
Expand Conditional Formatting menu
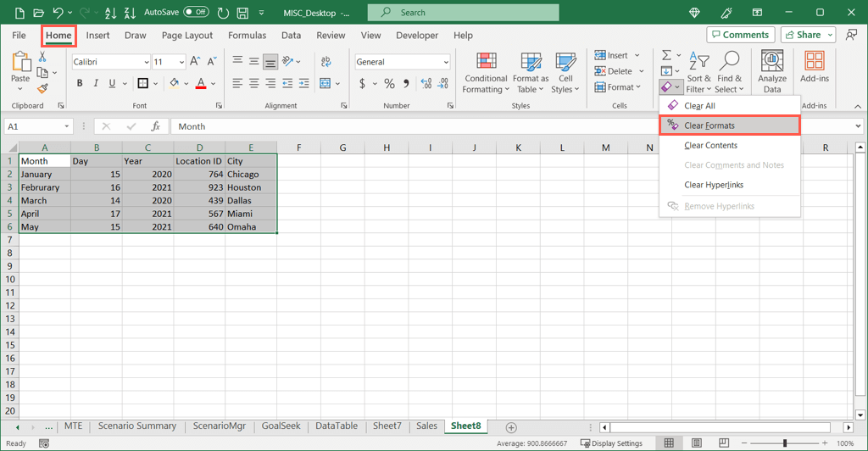[x=486, y=73]
